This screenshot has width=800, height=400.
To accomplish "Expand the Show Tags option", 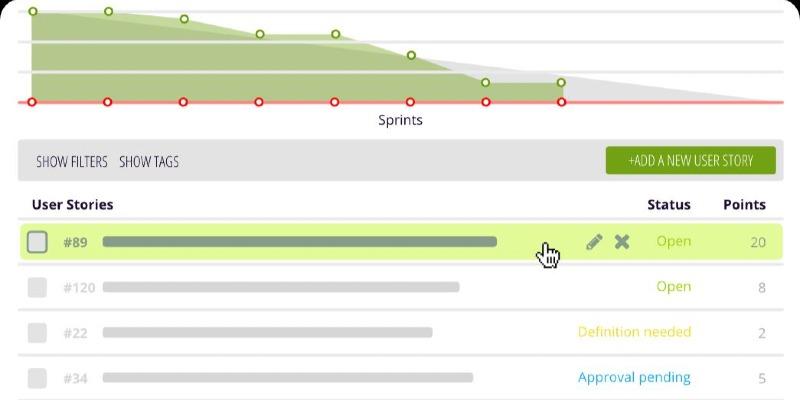I will [149, 161].
